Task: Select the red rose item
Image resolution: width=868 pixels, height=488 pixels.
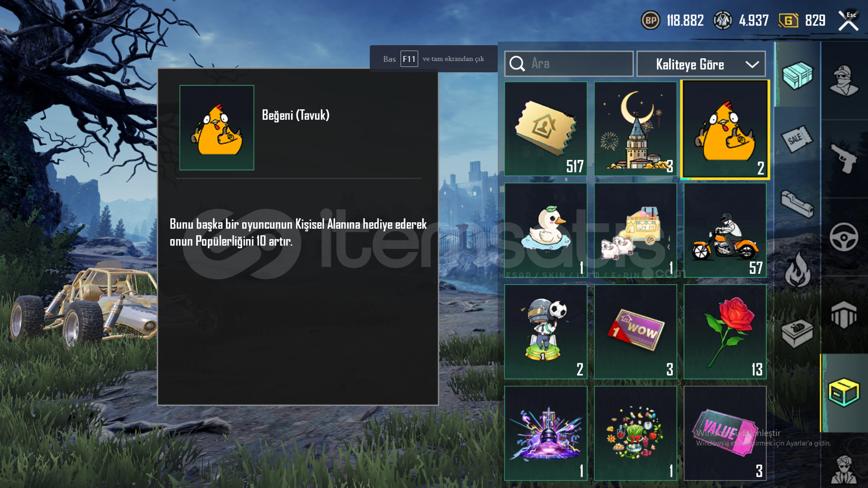Action: (725, 332)
